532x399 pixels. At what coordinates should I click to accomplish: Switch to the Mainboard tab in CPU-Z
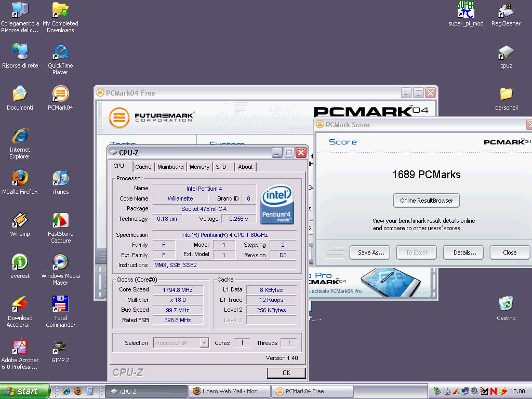(170, 167)
